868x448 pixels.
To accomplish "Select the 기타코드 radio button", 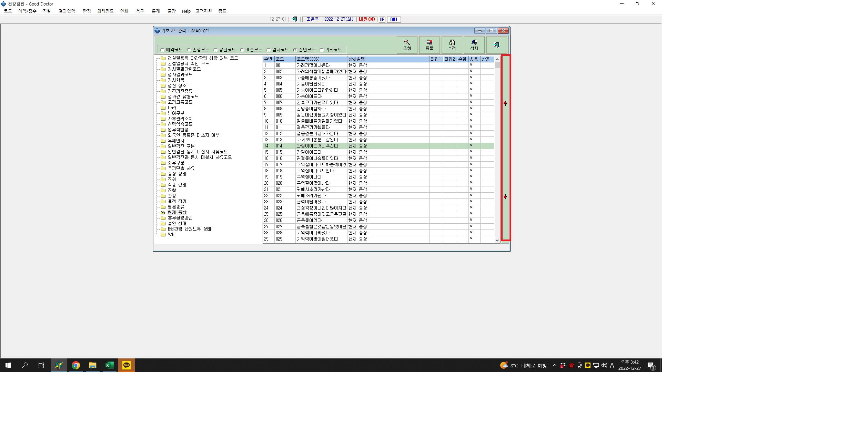I will [x=322, y=50].
